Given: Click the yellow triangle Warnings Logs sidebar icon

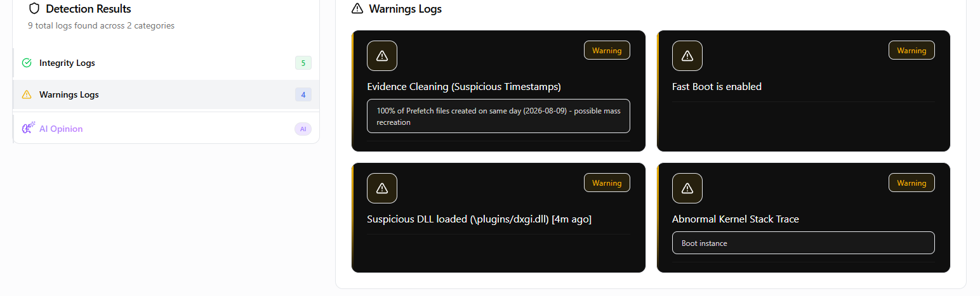Looking at the screenshot, I should [27, 94].
